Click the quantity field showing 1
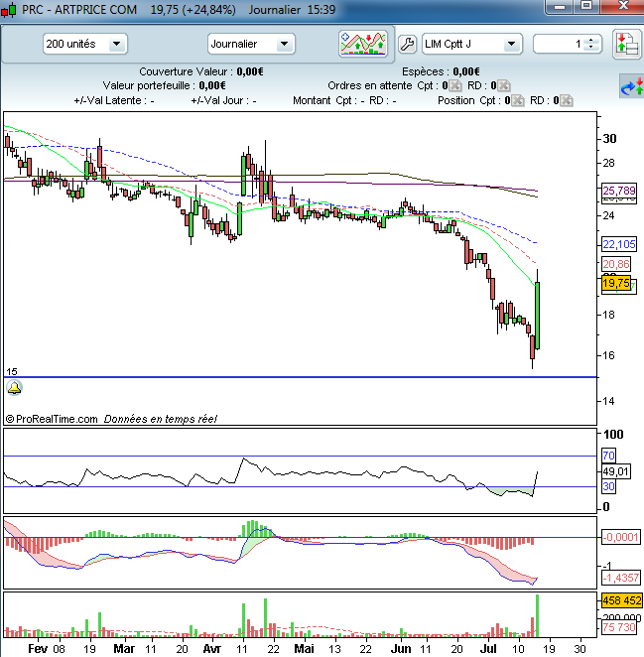The image size is (644, 657). pyautogui.click(x=559, y=44)
